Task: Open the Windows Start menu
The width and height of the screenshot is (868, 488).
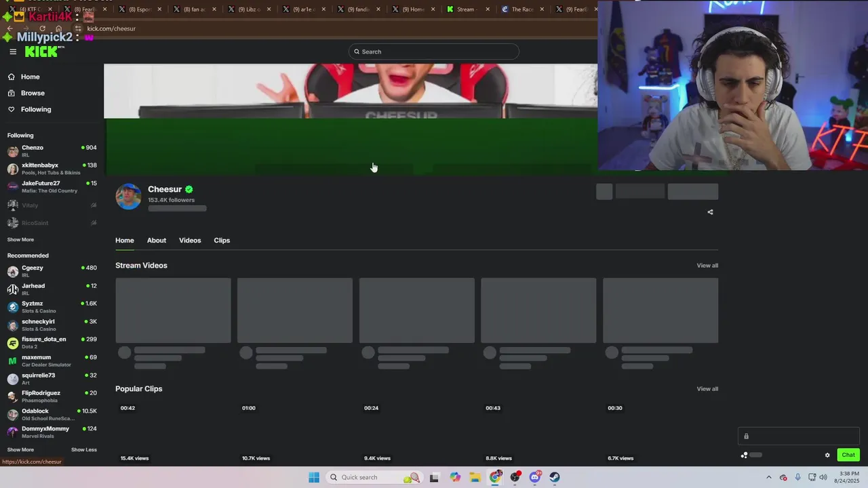Action: (314, 477)
